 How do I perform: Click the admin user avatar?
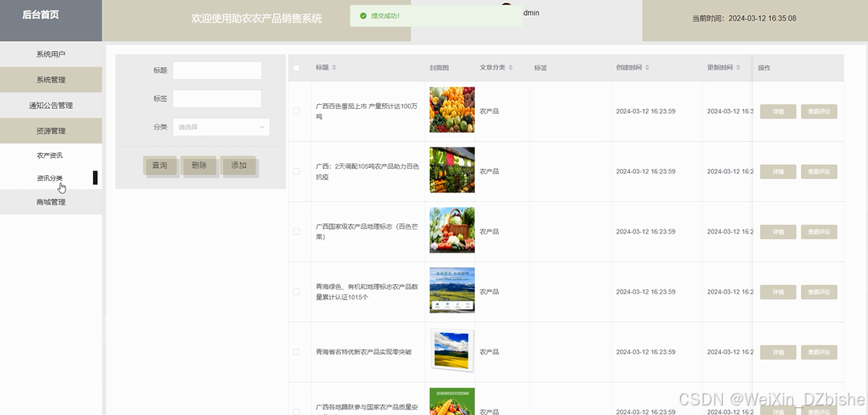pos(507,6)
